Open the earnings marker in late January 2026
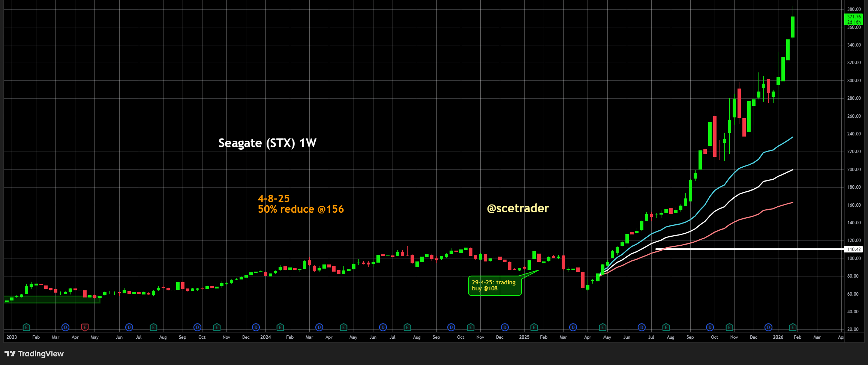This screenshot has height=365, width=868. (x=793, y=327)
